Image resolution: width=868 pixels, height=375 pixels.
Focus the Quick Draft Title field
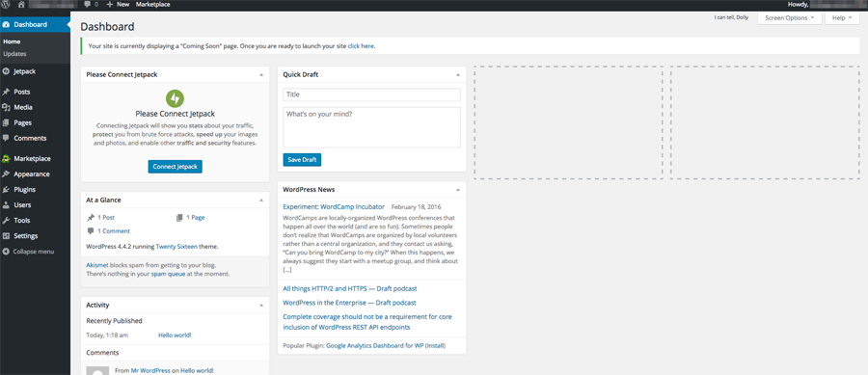(371, 94)
